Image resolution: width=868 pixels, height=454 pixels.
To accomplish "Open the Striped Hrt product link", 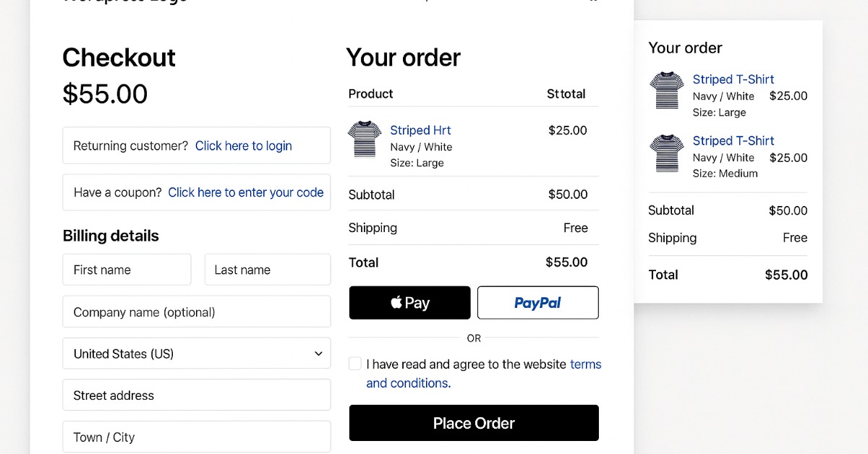I will point(420,130).
